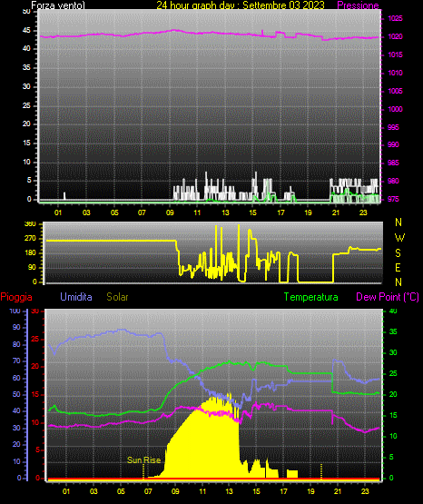Click the Umidita legend label

(x=76, y=297)
